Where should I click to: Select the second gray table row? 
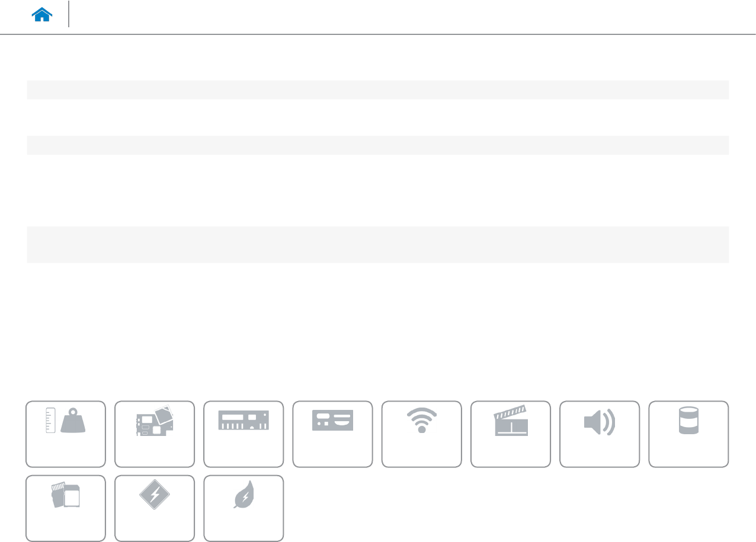click(x=378, y=145)
